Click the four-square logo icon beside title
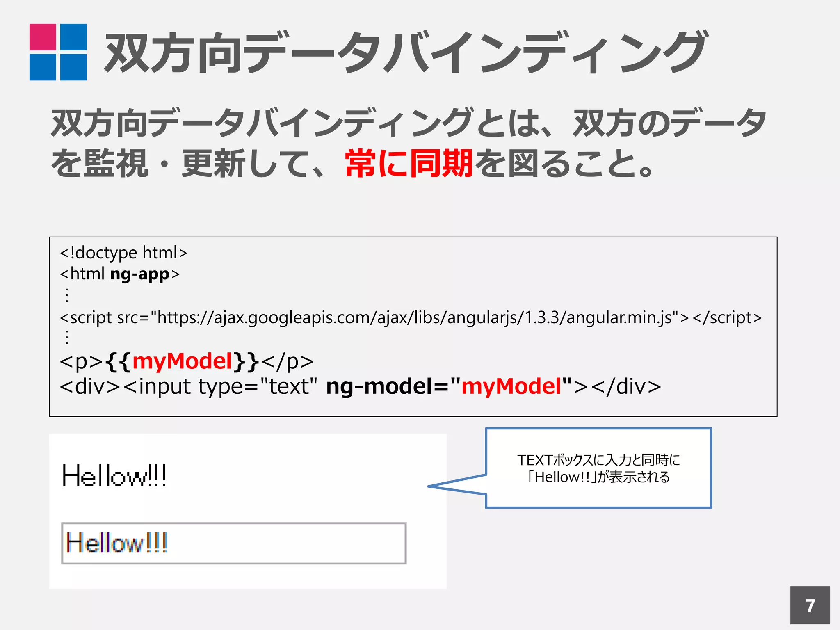Screen dimensions: 840x630 click(x=58, y=52)
